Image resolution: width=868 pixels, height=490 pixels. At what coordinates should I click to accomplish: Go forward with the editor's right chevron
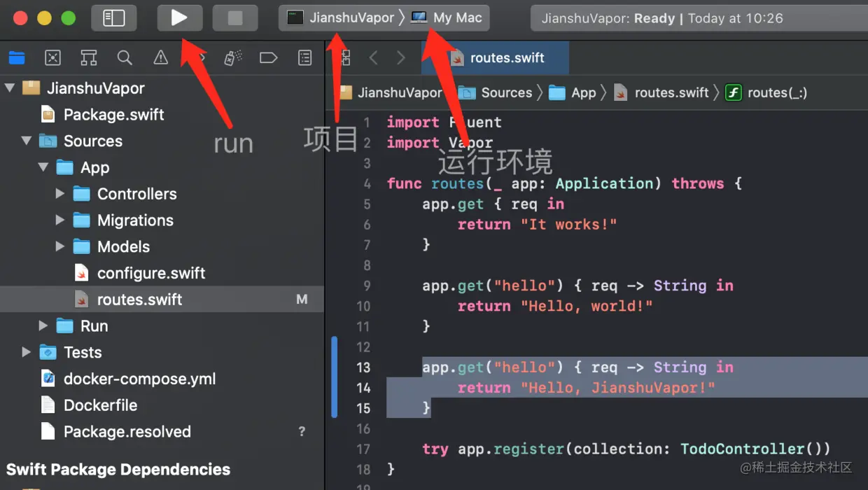click(x=400, y=58)
